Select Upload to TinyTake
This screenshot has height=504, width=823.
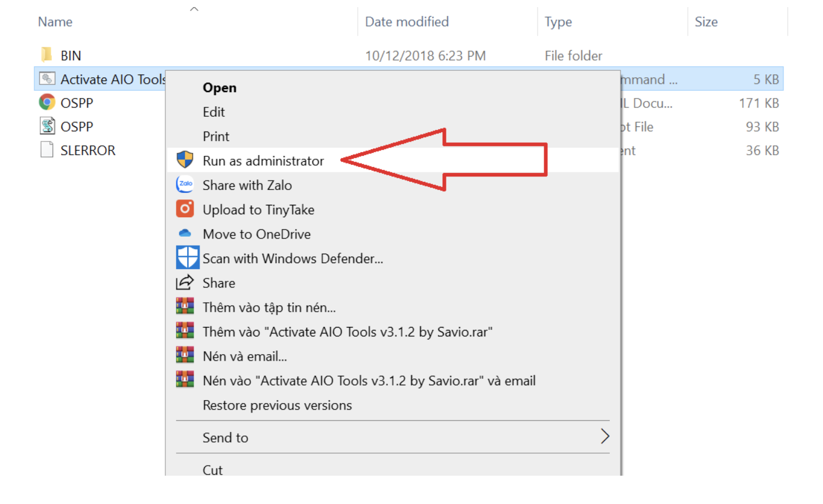pyautogui.click(x=259, y=210)
